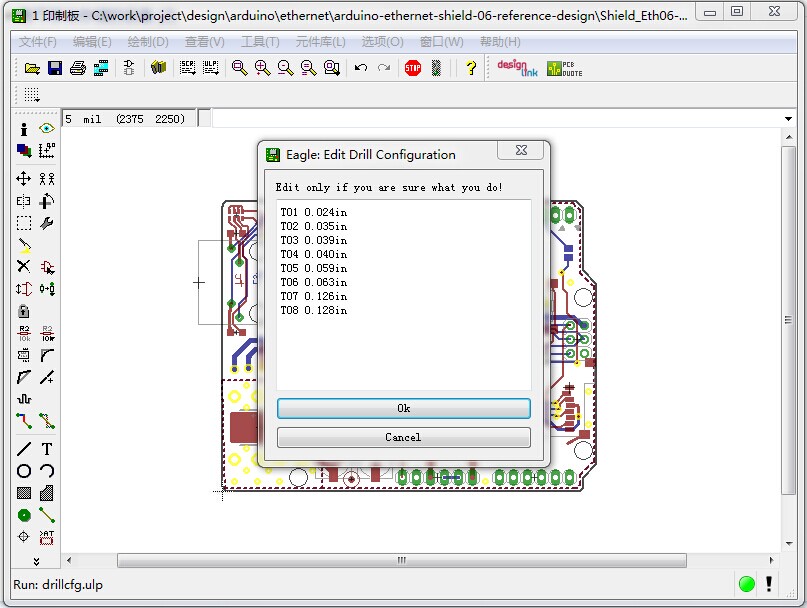The width and height of the screenshot is (807, 608).
Task: Select the Rotate tool
Action: coord(47,201)
